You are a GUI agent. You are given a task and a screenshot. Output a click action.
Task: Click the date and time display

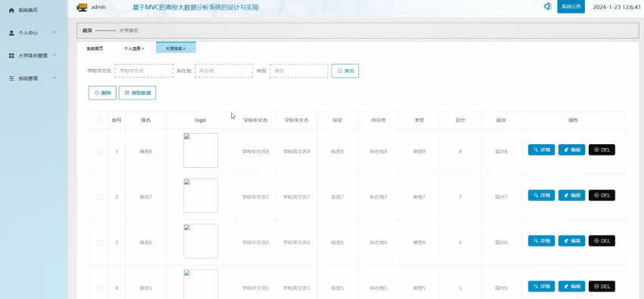tap(617, 7)
